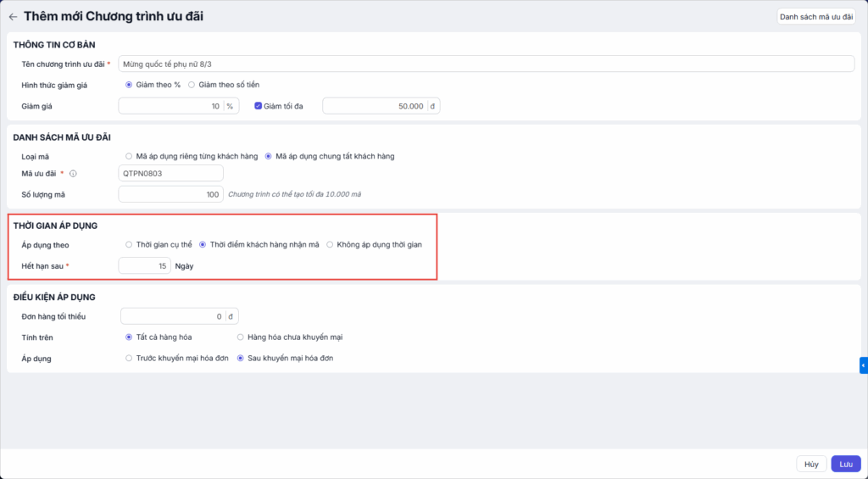Choose Trước khuyến mại hóa đơn

click(129, 359)
